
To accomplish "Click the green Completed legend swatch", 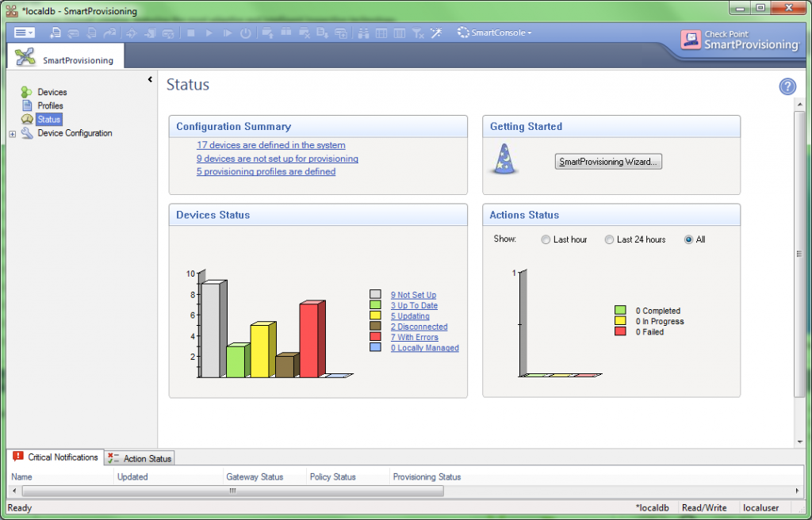I will point(620,310).
